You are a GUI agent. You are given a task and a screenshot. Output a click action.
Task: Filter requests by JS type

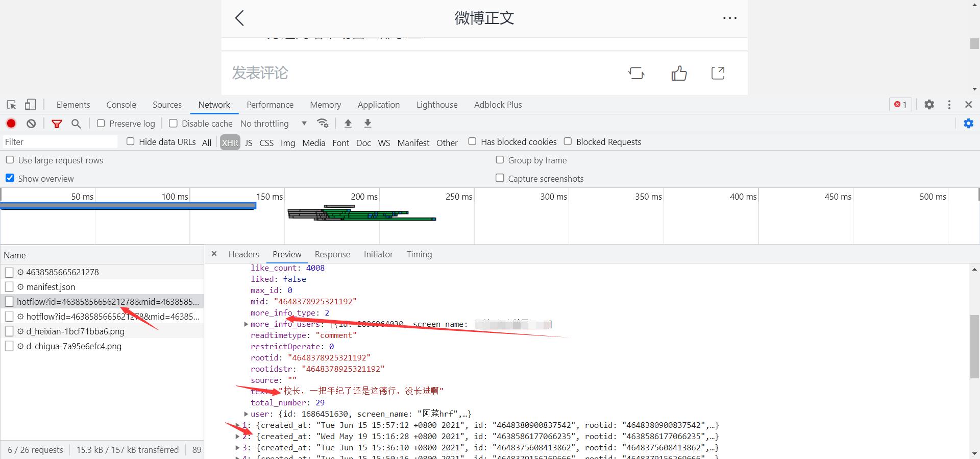coord(249,142)
